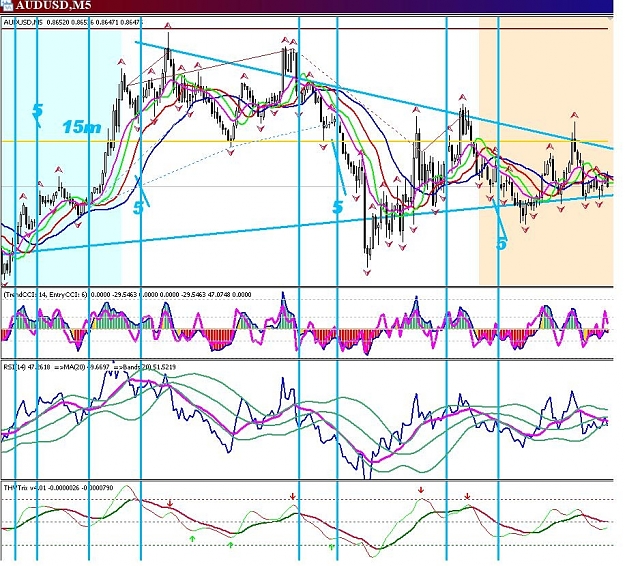This screenshot has width=625, height=566.
Task: Click leftmost red down arrow in THV Trix panel
Action: coord(170,504)
